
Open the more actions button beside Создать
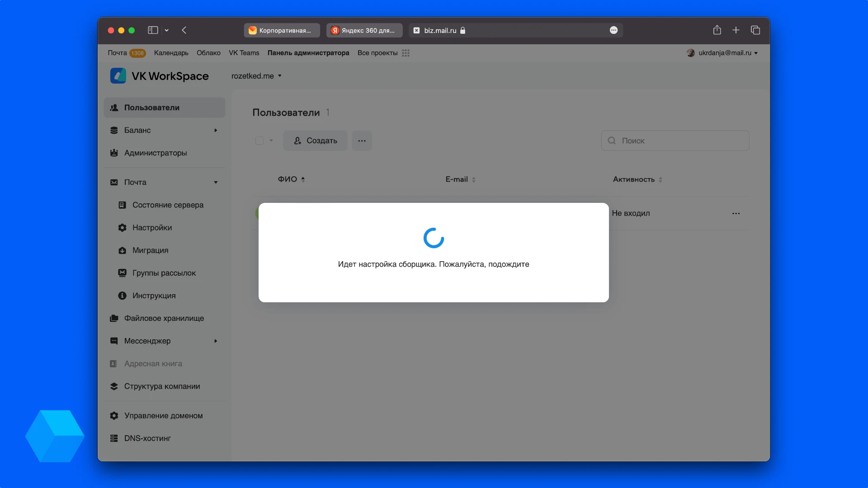click(362, 141)
